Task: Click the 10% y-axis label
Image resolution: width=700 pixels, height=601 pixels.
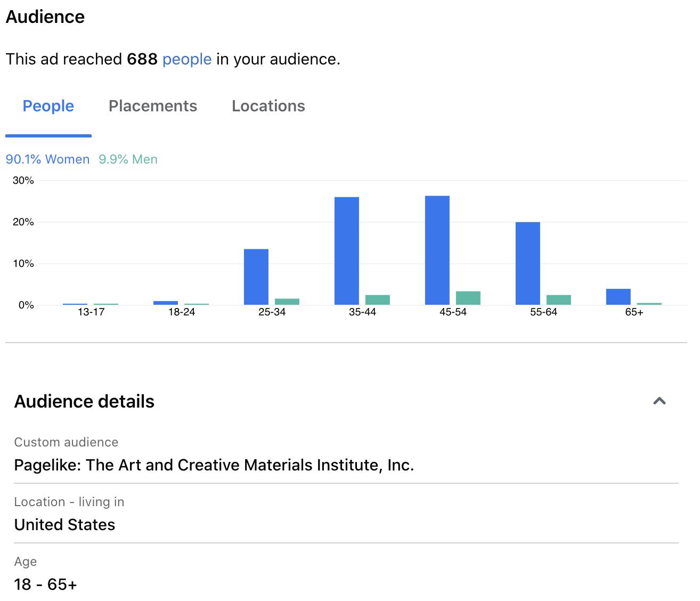Action: [x=23, y=264]
